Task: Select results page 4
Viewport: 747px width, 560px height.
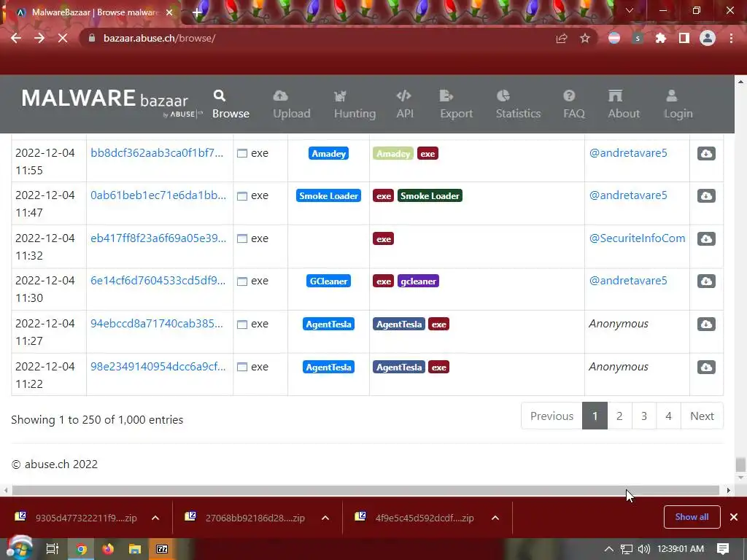Action: (668, 416)
